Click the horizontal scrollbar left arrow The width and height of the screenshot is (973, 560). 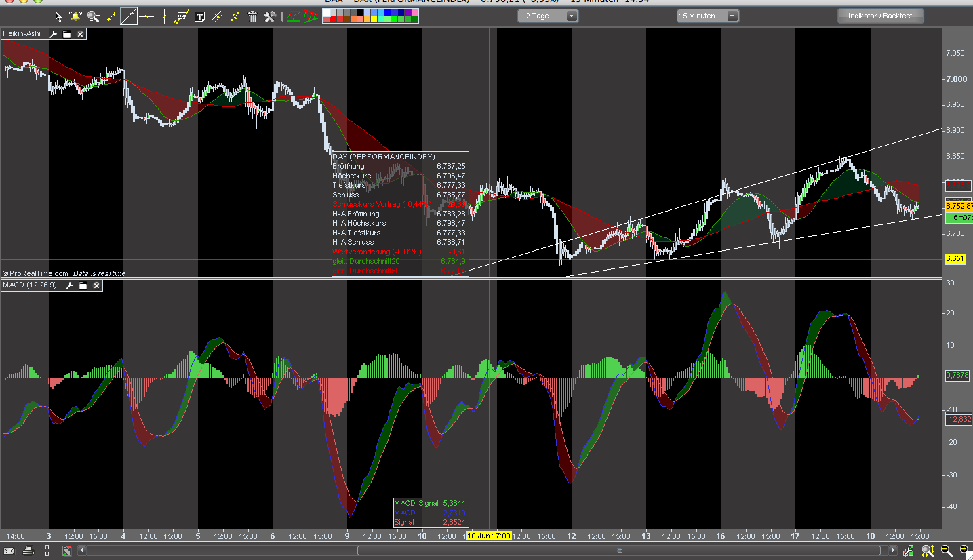click(82, 551)
